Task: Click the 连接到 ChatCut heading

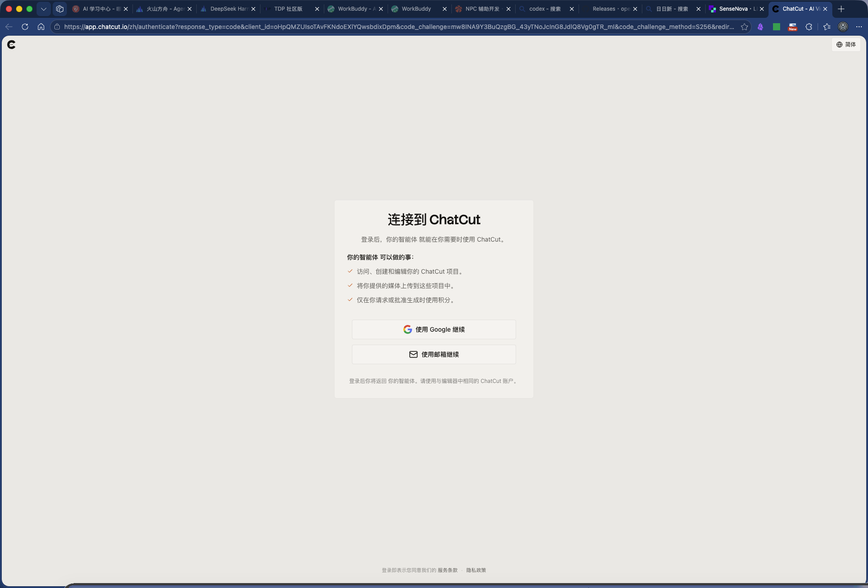Action: click(x=434, y=220)
